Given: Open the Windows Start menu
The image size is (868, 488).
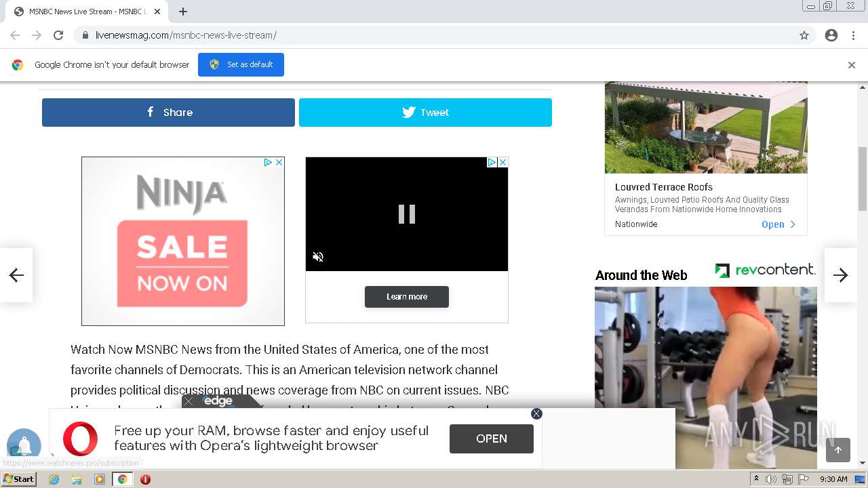Looking at the screenshot, I should pyautogui.click(x=18, y=479).
